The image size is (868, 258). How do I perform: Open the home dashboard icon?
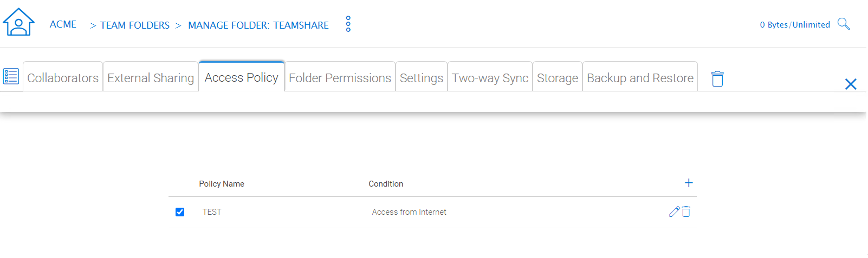point(18,22)
